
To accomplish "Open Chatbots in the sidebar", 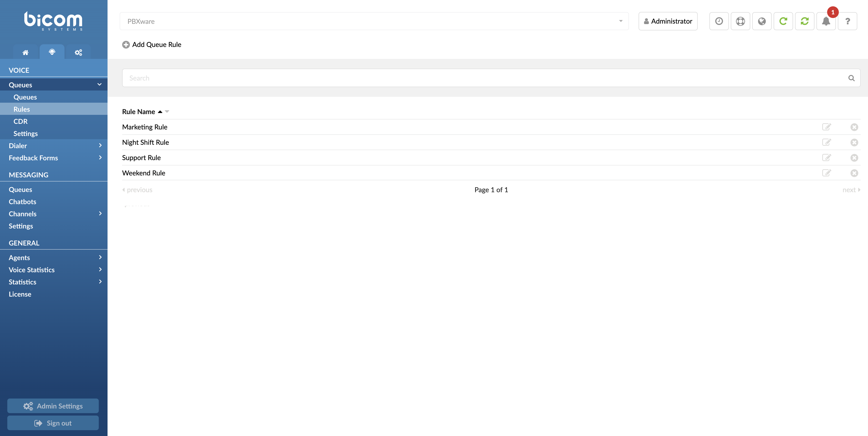I will (54, 201).
